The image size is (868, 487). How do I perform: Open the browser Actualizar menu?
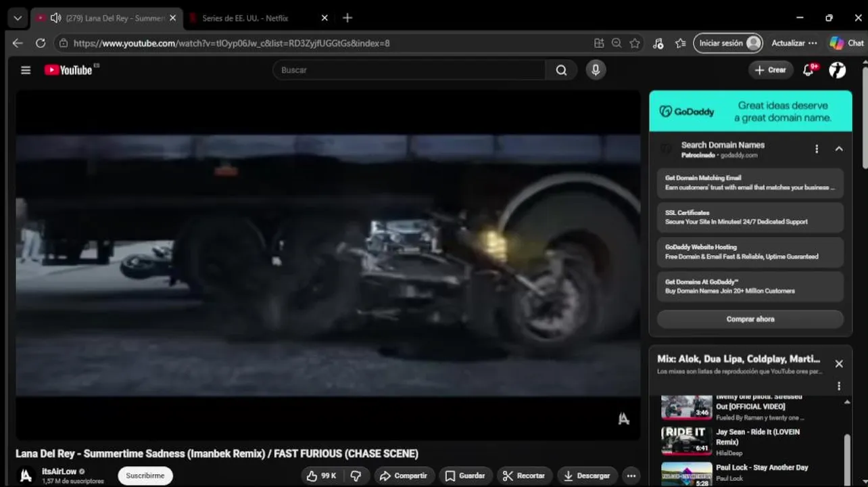point(794,43)
